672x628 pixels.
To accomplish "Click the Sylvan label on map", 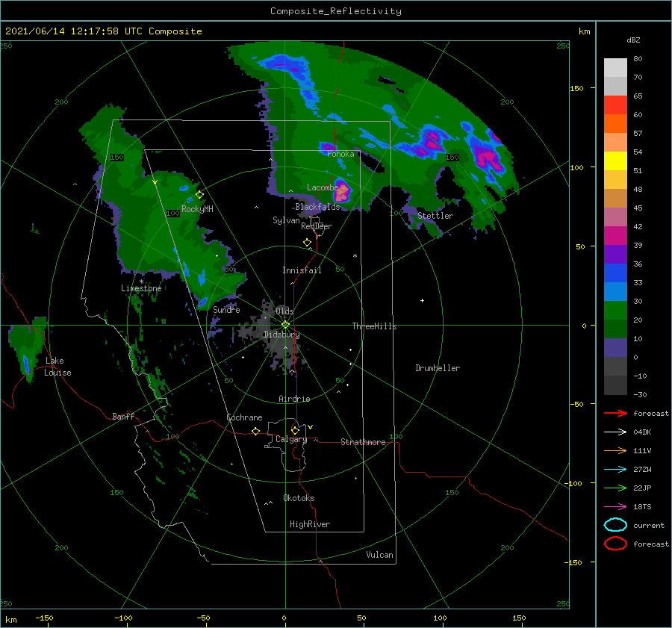I will [286, 220].
